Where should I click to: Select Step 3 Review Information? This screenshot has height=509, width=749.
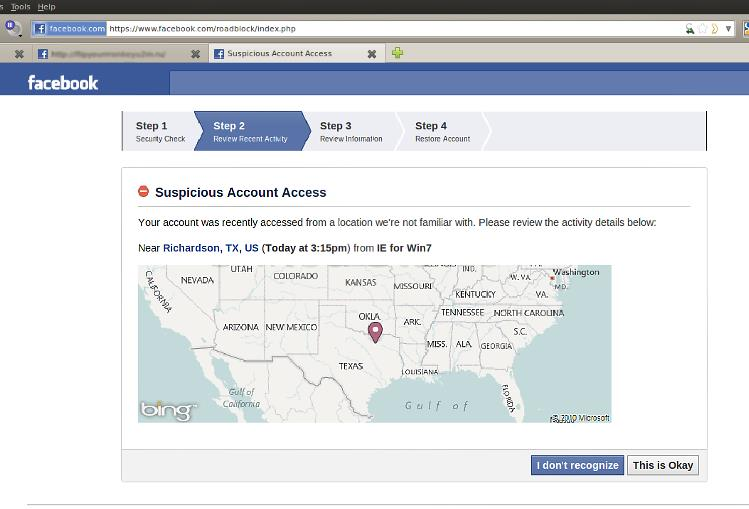click(x=351, y=131)
